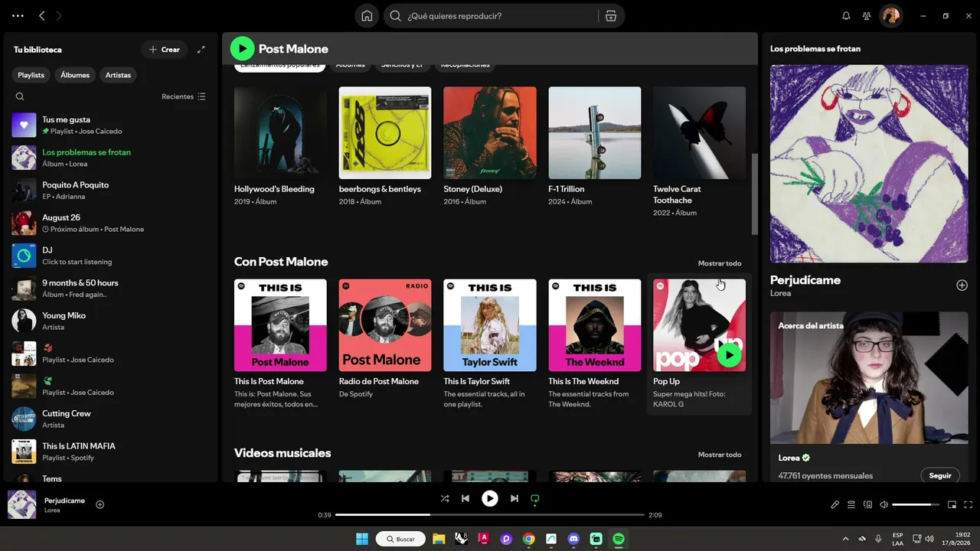The image size is (980, 551).
Task: Open the Crear menu
Action: [165, 50]
